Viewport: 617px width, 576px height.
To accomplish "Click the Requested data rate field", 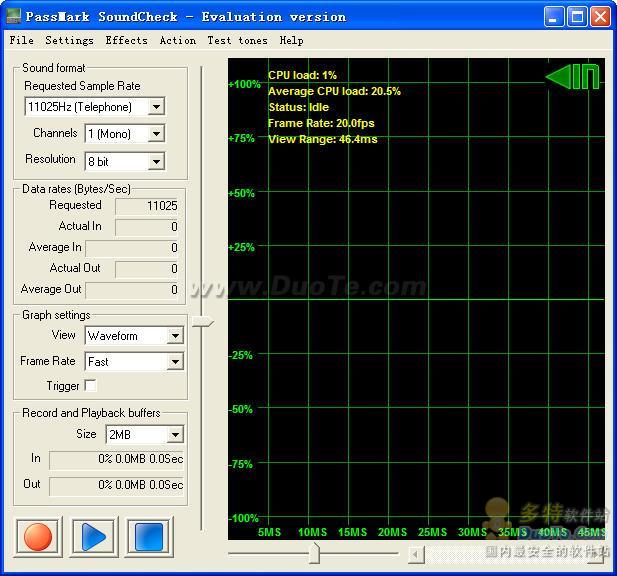I will tap(147, 206).
